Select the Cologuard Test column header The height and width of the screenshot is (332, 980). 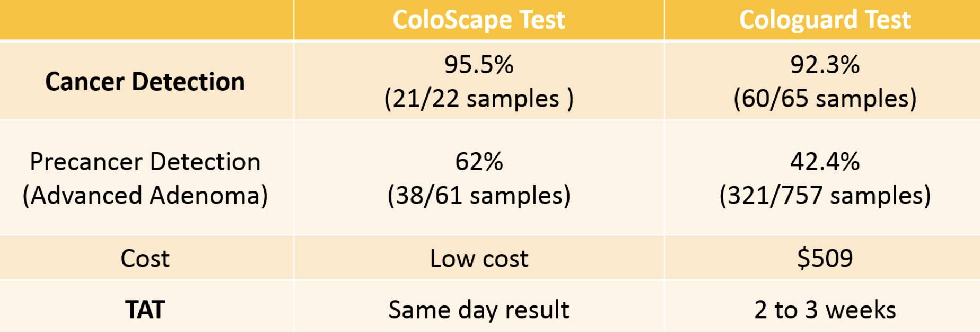[824, 20]
